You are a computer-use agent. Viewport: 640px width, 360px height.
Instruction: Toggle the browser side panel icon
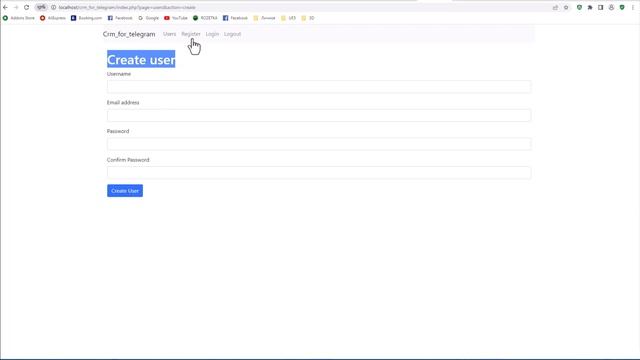[x=600, y=7]
